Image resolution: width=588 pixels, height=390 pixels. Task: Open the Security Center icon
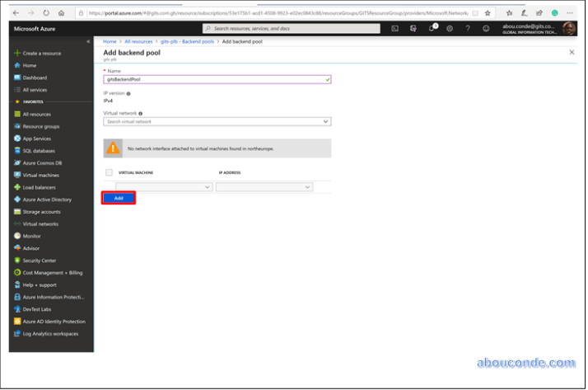pyautogui.click(x=16, y=261)
